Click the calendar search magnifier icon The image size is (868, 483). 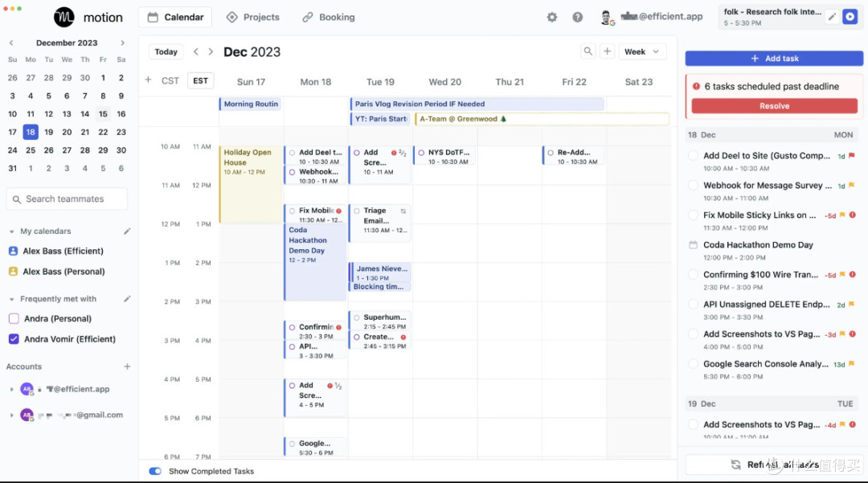588,51
